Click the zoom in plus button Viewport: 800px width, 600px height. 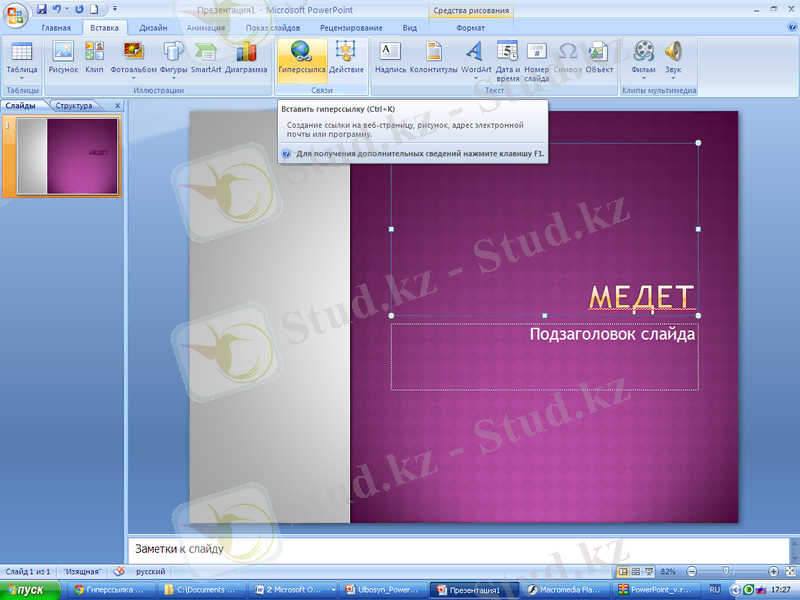pyautogui.click(x=773, y=571)
